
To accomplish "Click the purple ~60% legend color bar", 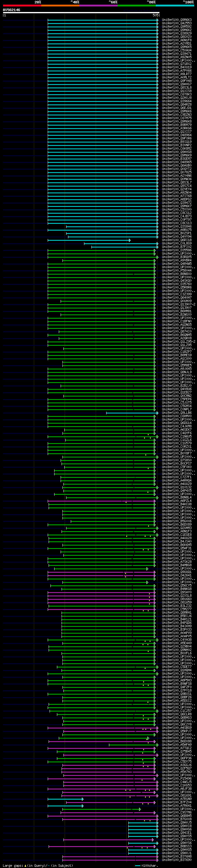I will [98, 6].
